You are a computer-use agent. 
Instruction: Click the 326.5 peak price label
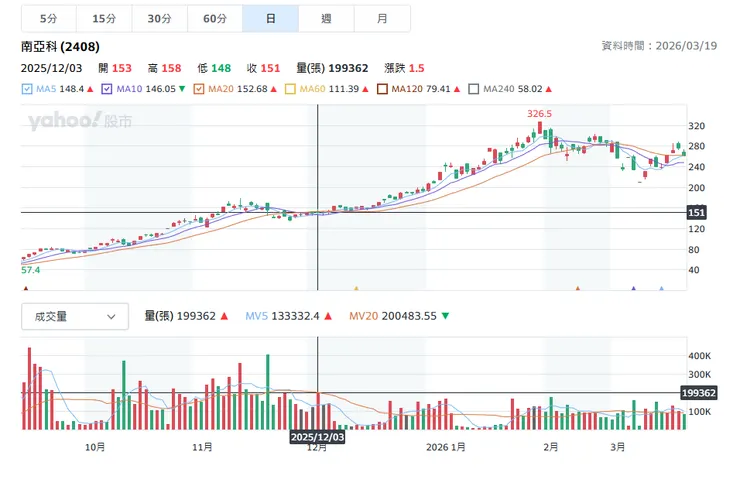pyautogui.click(x=539, y=114)
